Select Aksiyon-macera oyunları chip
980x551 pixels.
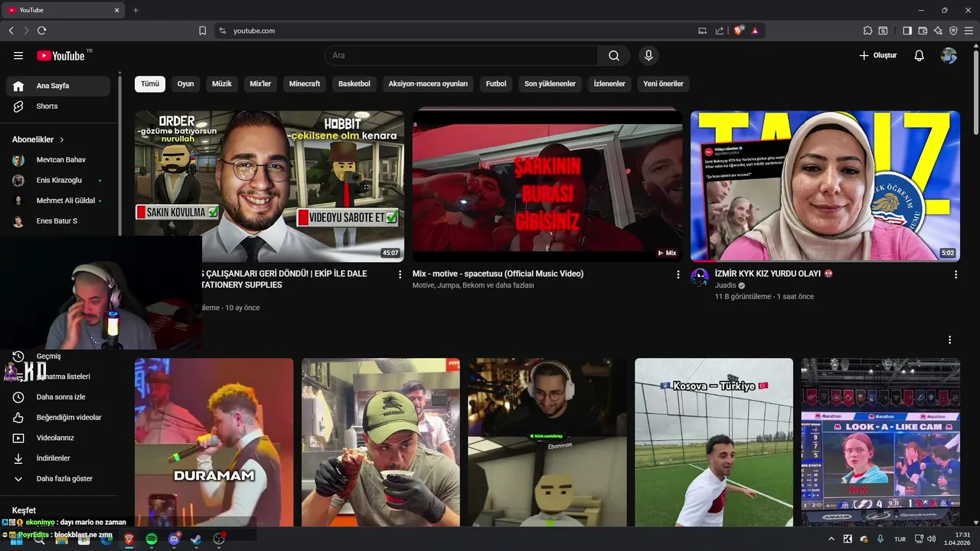click(x=428, y=83)
